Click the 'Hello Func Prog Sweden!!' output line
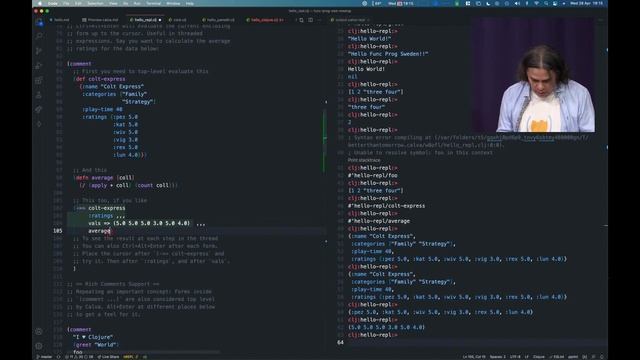The width and height of the screenshot is (640, 360). click(x=388, y=54)
